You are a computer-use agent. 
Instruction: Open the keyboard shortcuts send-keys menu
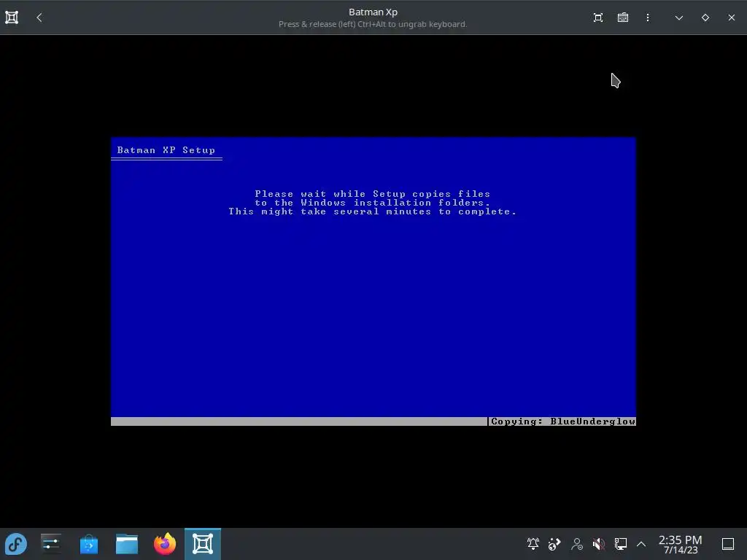(x=623, y=17)
